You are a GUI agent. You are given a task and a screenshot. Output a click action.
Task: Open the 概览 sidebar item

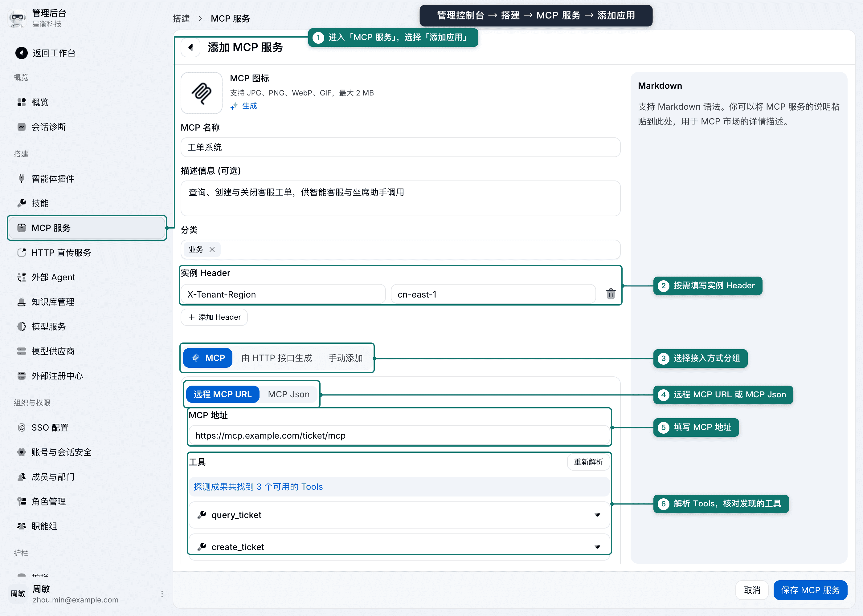(87, 102)
